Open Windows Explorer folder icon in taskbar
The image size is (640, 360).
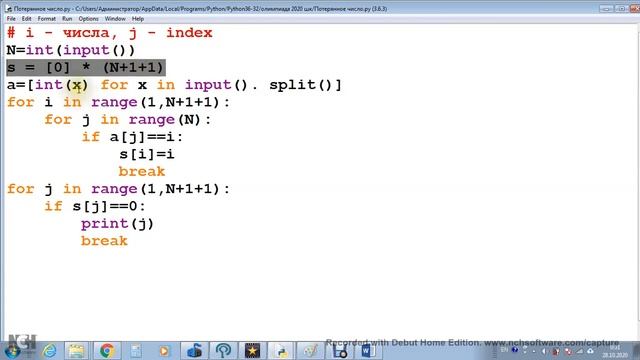pos(76,351)
